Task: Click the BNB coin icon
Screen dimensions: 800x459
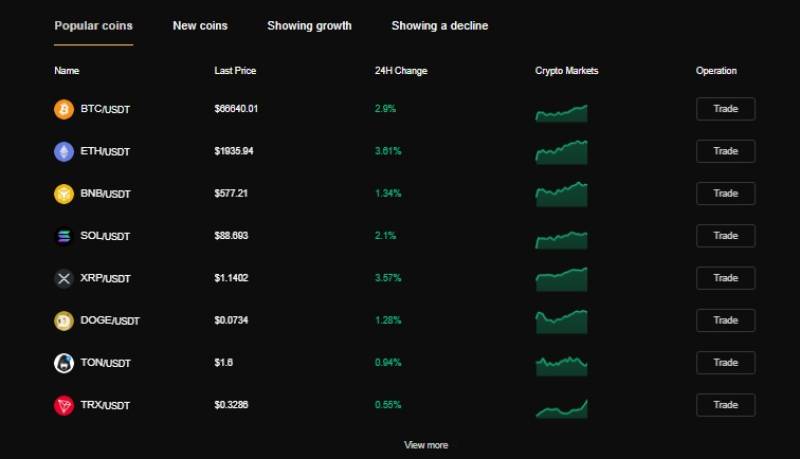Action: point(64,194)
